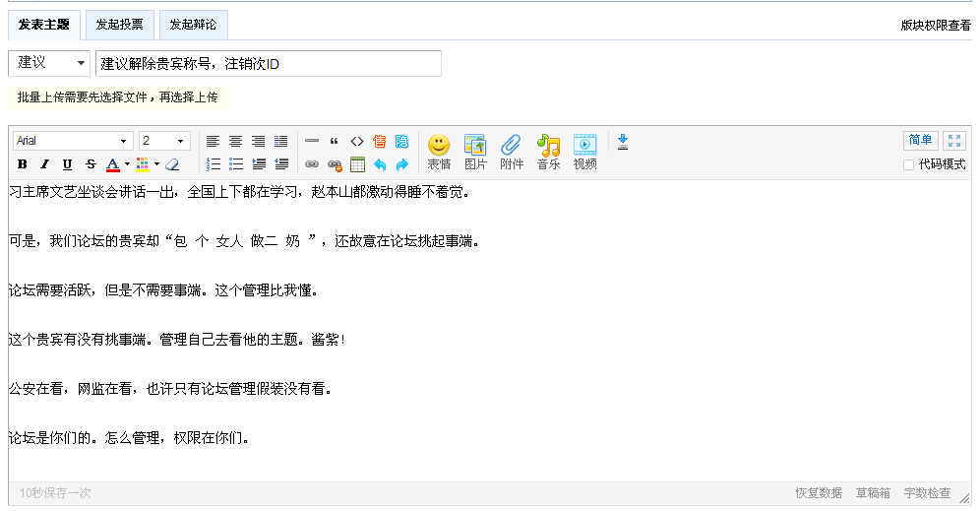Click the left-arrow outdent icon
This screenshot has width=980, height=511.
pyautogui.click(x=281, y=164)
